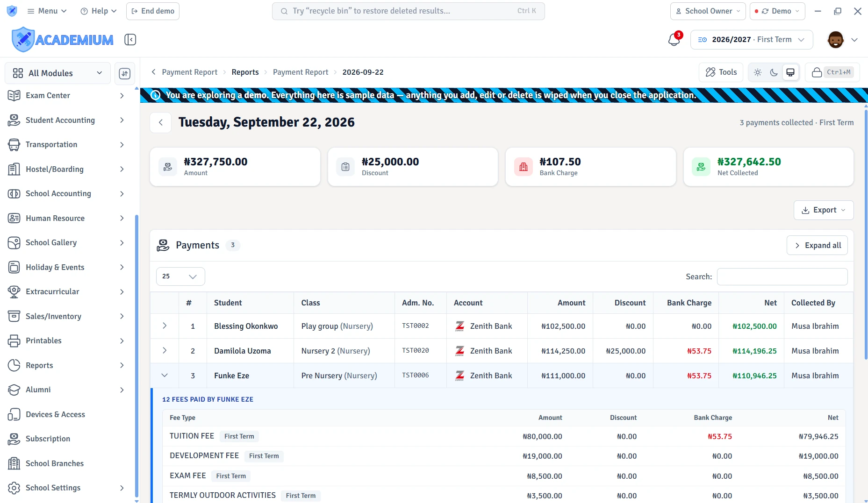
Task: Collapse Funke Eze's payment row
Action: 165,375
